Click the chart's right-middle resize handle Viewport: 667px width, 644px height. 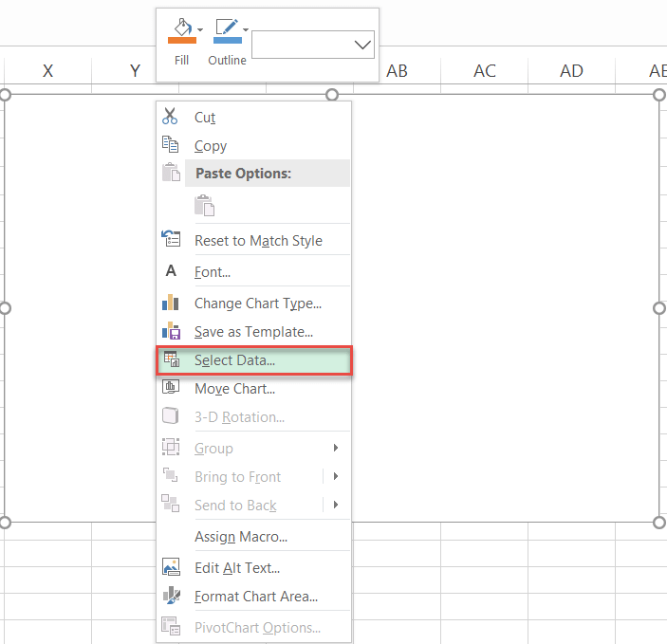(x=659, y=308)
